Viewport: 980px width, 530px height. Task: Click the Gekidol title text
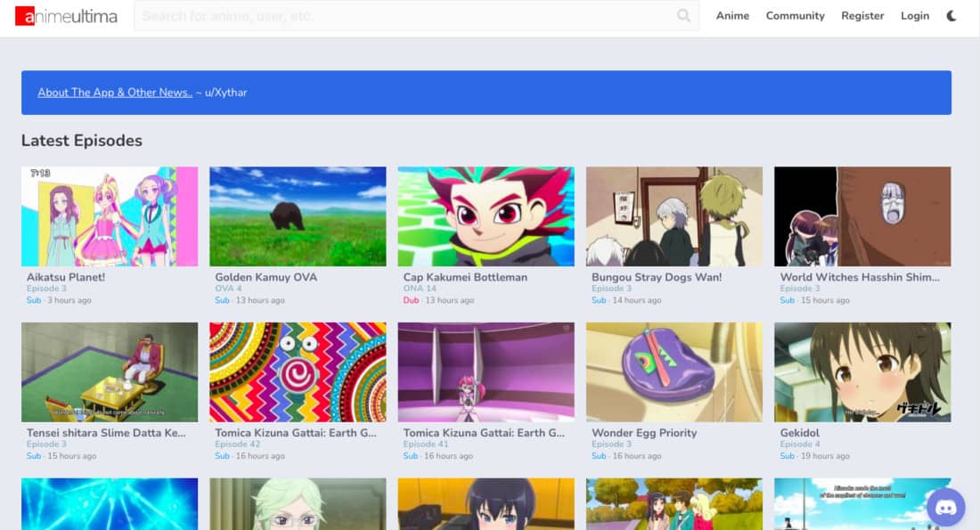799,433
